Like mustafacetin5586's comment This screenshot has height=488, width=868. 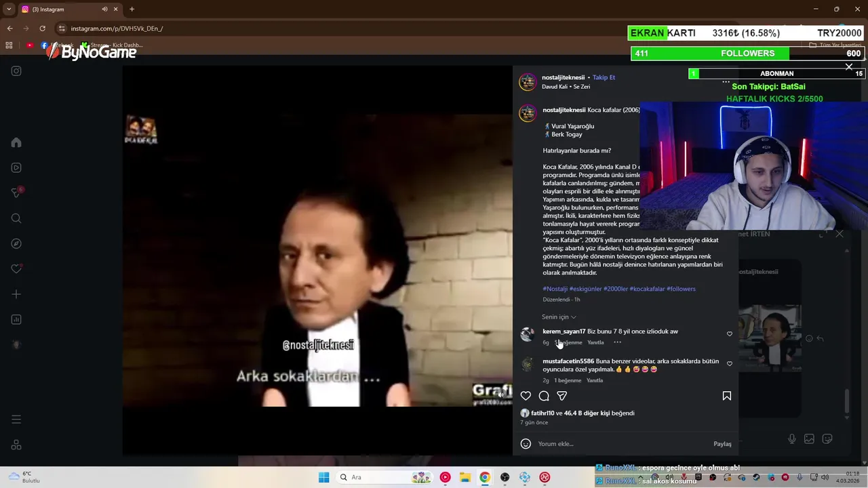pyautogui.click(x=730, y=363)
